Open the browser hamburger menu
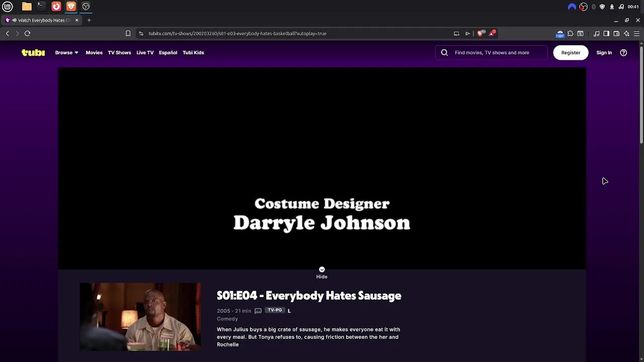 [636, 33]
